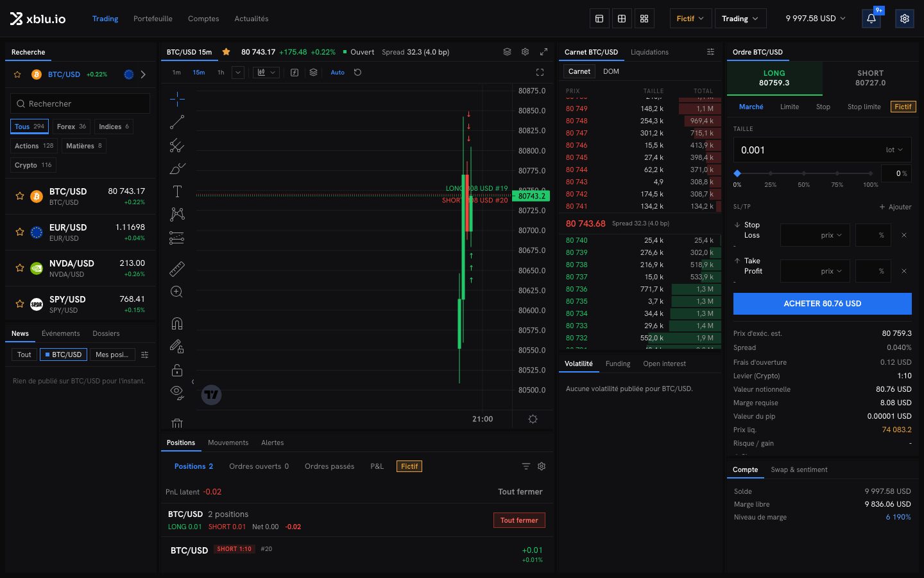Open the Liquidations tab
Screen dimensions: 924x578
click(649, 52)
